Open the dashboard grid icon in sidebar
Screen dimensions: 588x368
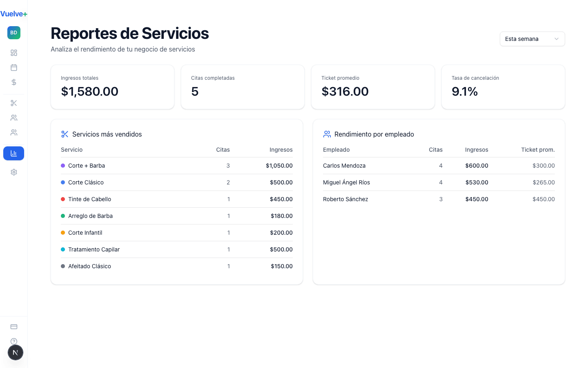click(x=13, y=53)
